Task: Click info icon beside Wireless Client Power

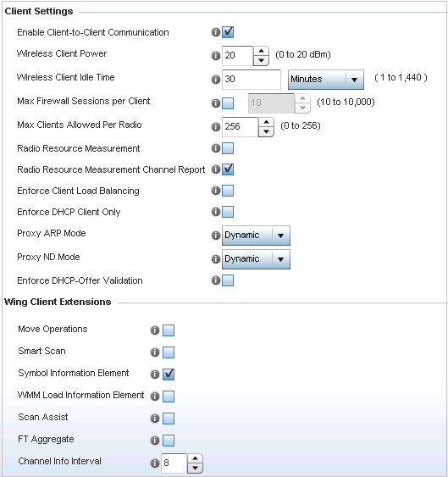Action: (216, 55)
